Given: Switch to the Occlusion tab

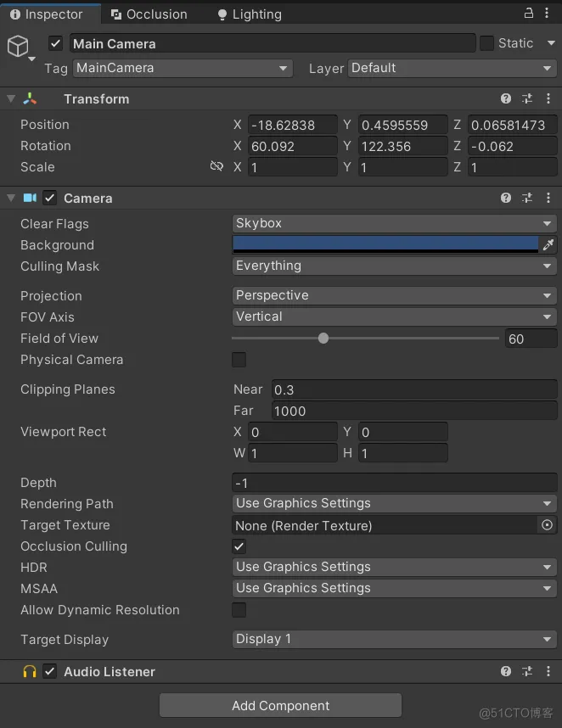Looking at the screenshot, I should point(149,14).
